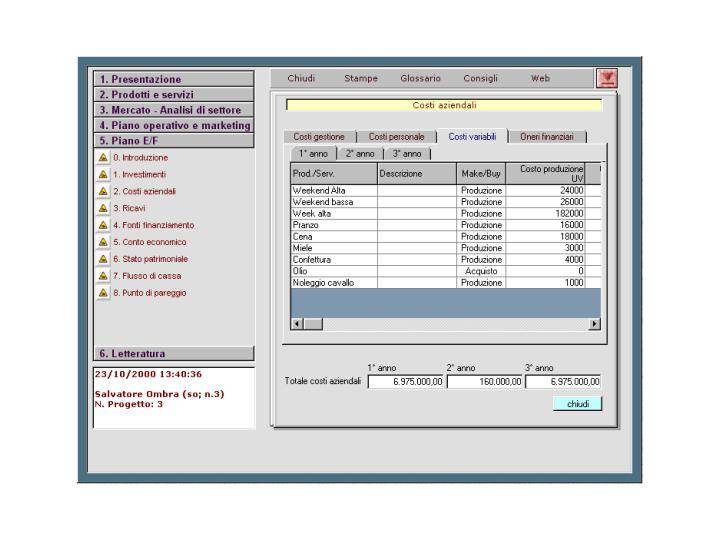Open 4. Piano operativo e marketing section
Image resolution: width=720 pixels, height=540 pixels.
[x=174, y=125]
